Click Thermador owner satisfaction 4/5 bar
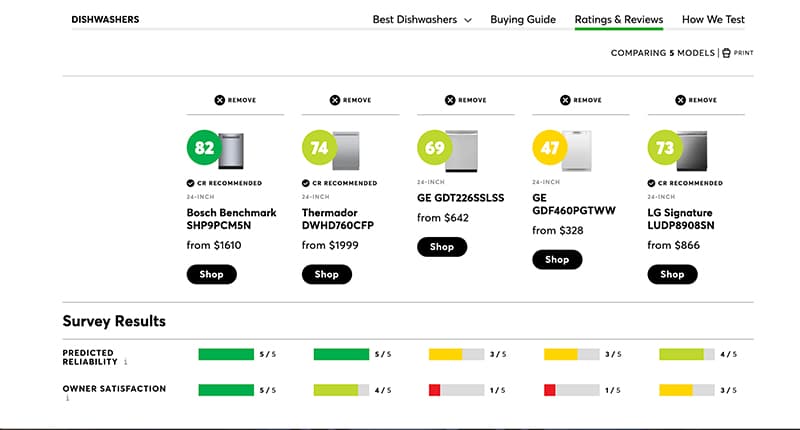The width and height of the screenshot is (800, 430). click(341, 390)
